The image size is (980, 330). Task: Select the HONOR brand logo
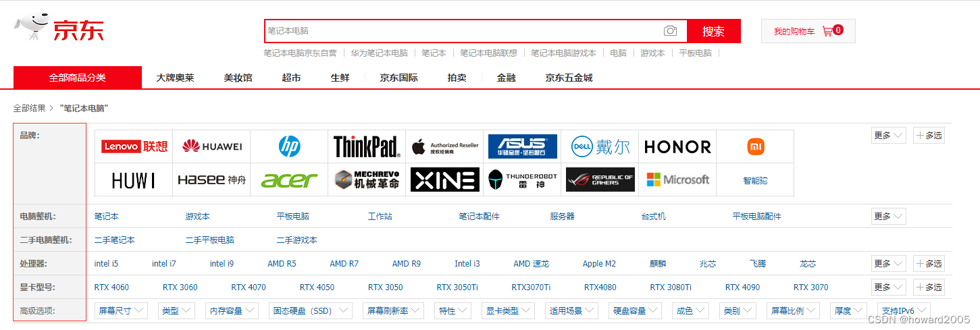click(x=677, y=146)
